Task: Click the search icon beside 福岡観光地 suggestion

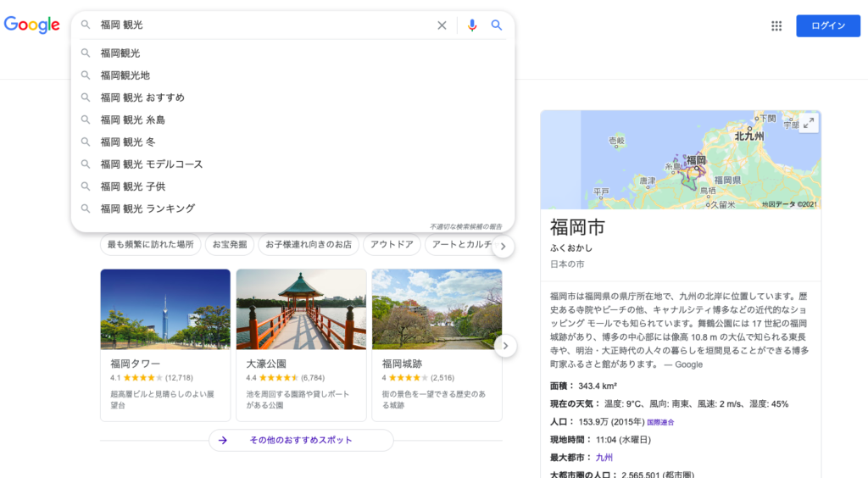Action: [86, 75]
